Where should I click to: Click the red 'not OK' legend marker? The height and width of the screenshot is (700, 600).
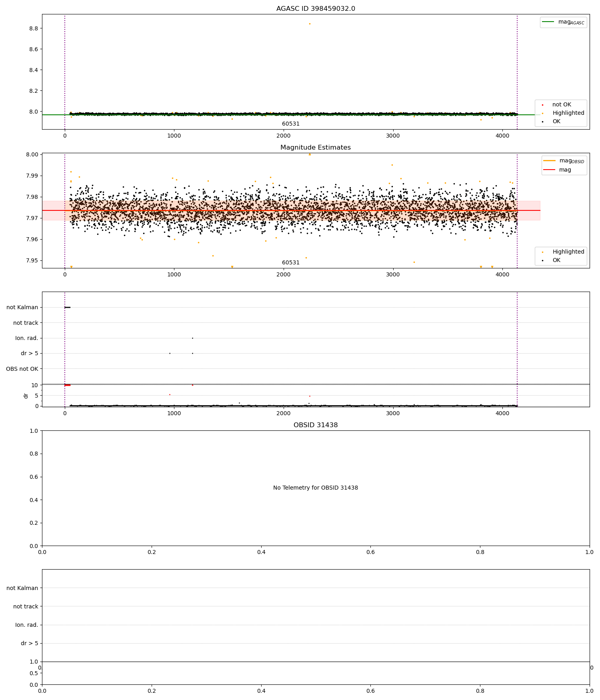pyautogui.click(x=542, y=105)
